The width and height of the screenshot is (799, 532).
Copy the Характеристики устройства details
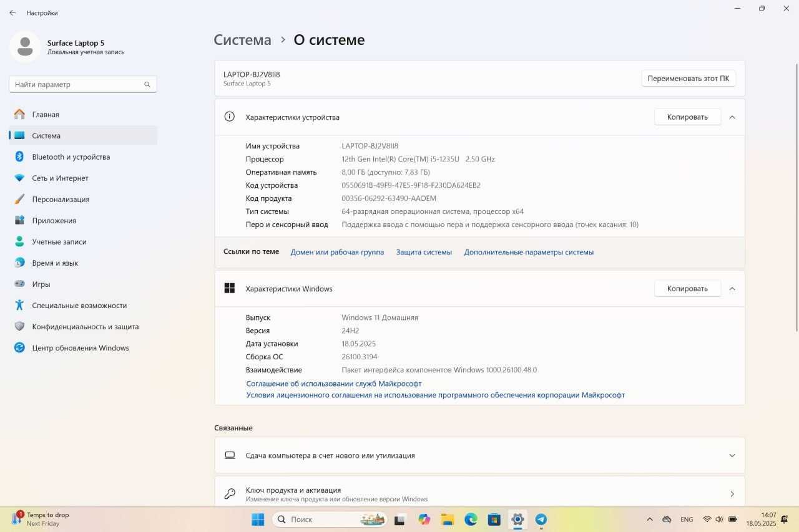[687, 117]
